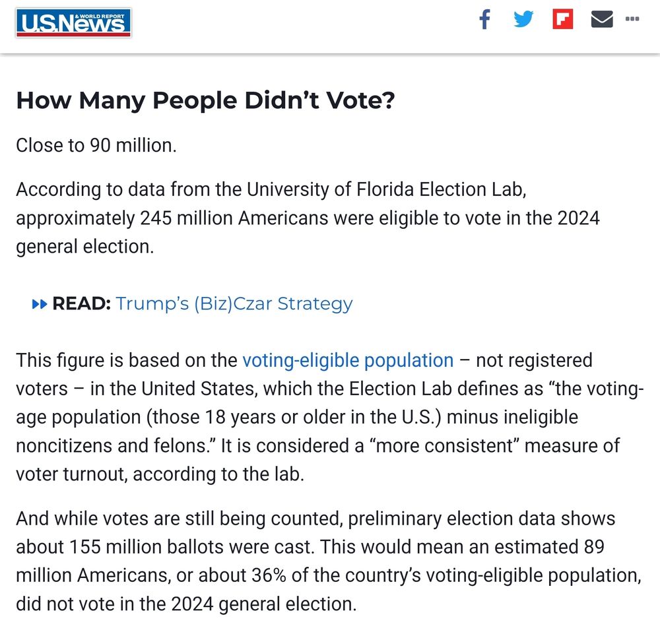Viewport: 660px width, 644px height.
Task: Follow the voting-eligible population link
Action: (x=348, y=361)
